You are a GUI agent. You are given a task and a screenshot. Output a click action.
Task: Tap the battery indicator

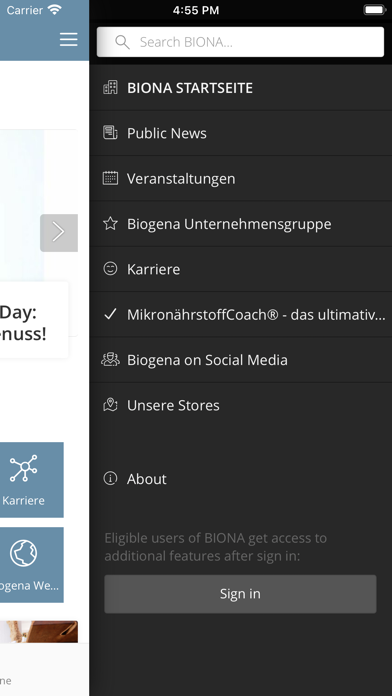pyautogui.click(x=374, y=10)
